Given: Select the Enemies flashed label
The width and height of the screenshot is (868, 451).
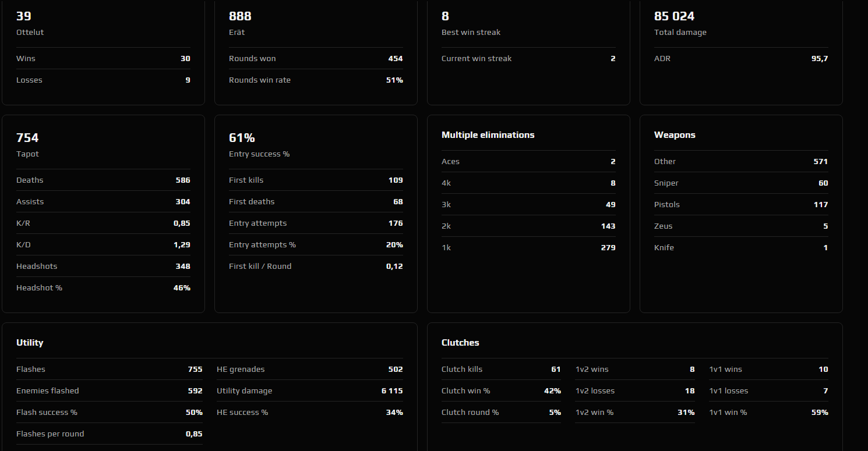Looking at the screenshot, I should [48, 391].
